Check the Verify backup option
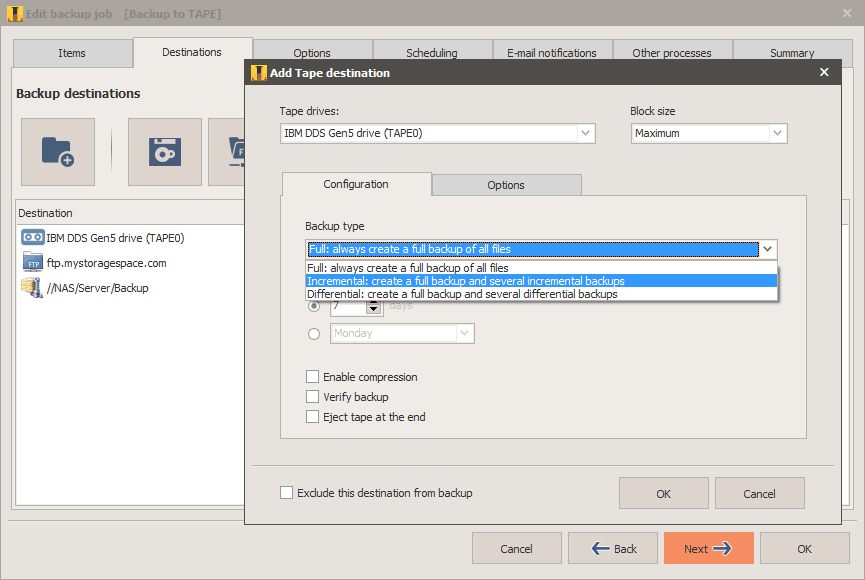The image size is (865, 580). pyautogui.click(x=313, y=397)
